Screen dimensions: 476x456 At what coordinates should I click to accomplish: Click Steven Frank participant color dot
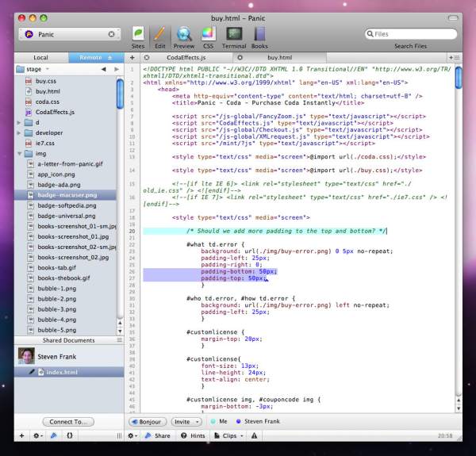[x=238, y=421]
